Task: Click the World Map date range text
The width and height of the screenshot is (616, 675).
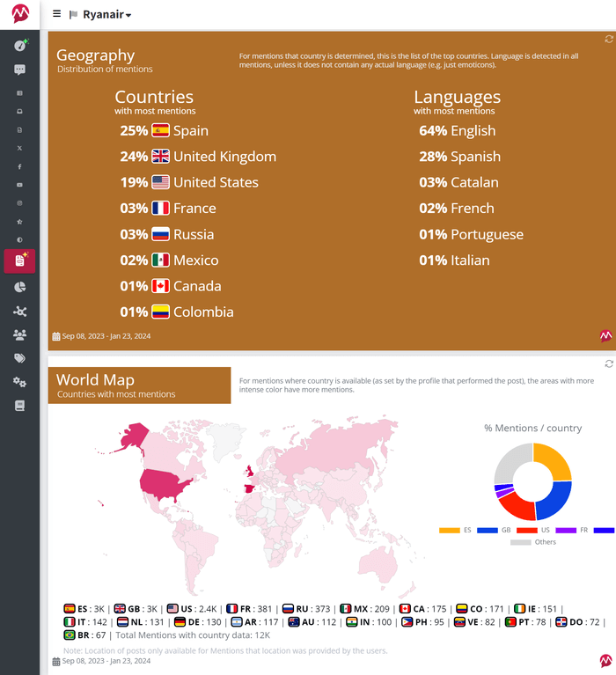Action: tap(106, 661)
